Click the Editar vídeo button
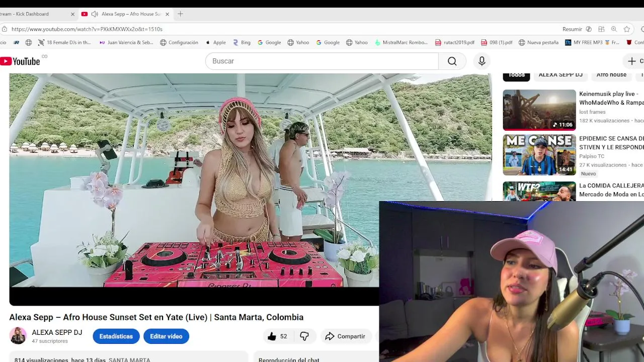The width and height of the screenshot is (644, 362). [x=166, y=336]
